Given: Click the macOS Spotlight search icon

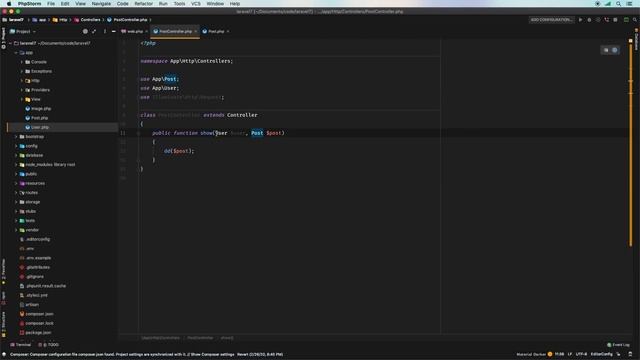Looking at the screenshot, I should point(618,4).
